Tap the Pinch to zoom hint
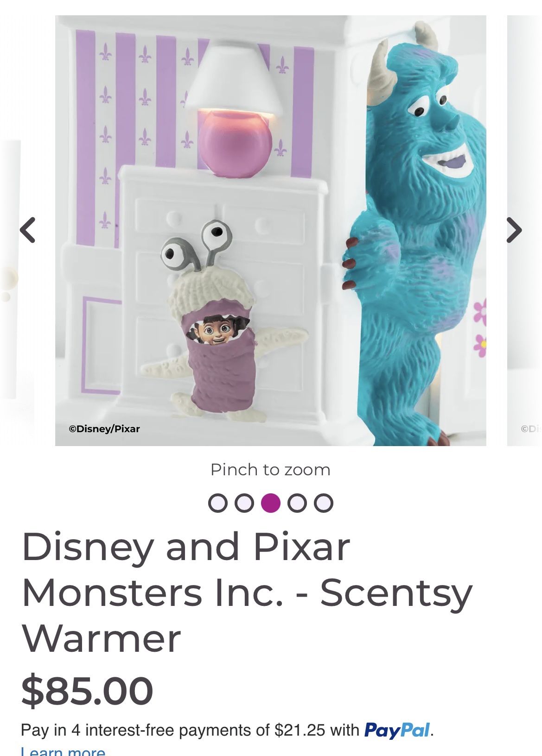 point(271,469)
